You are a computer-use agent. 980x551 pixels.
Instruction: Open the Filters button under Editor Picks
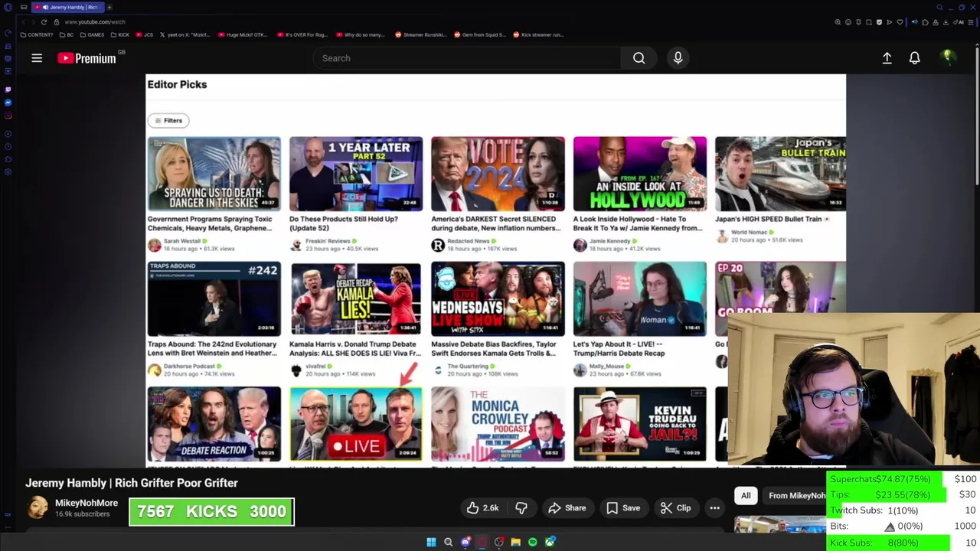tap(168, 120)
